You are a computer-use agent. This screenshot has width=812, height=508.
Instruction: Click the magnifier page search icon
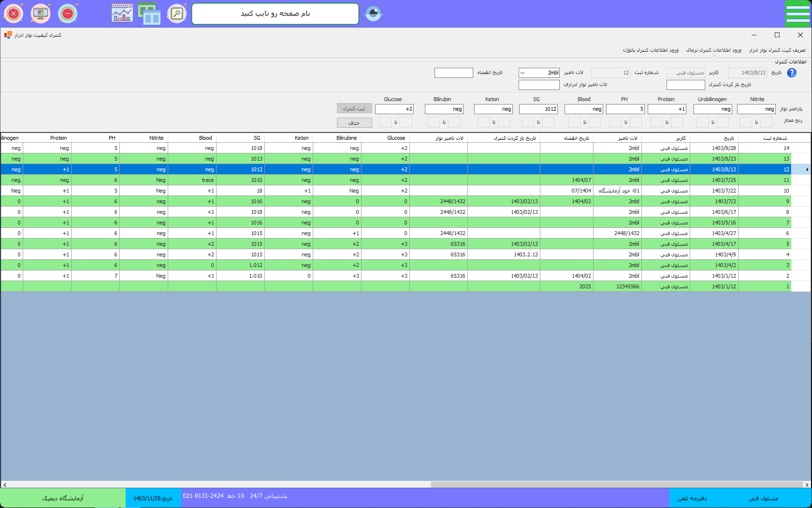click(177, 14)
